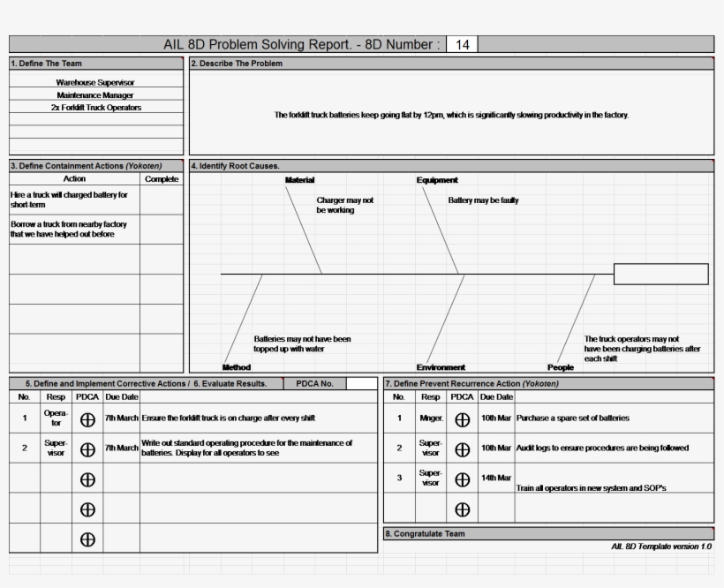Select 'Hire a truck' containment action cell
Screen dimensions: 724x588
[x=74, y=200]
